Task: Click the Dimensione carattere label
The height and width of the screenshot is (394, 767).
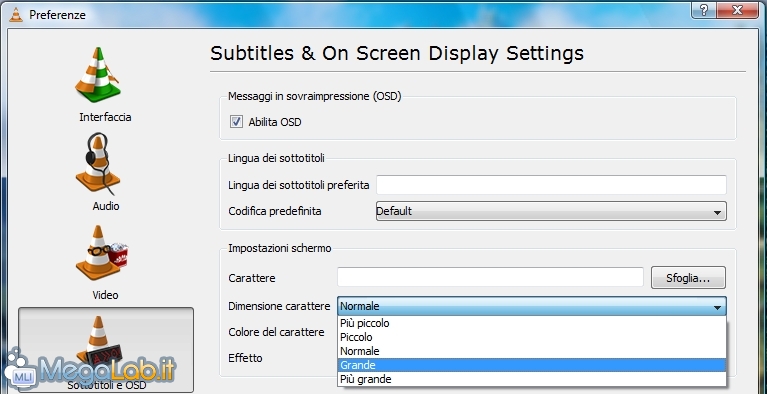Action: tap(279, 306)
